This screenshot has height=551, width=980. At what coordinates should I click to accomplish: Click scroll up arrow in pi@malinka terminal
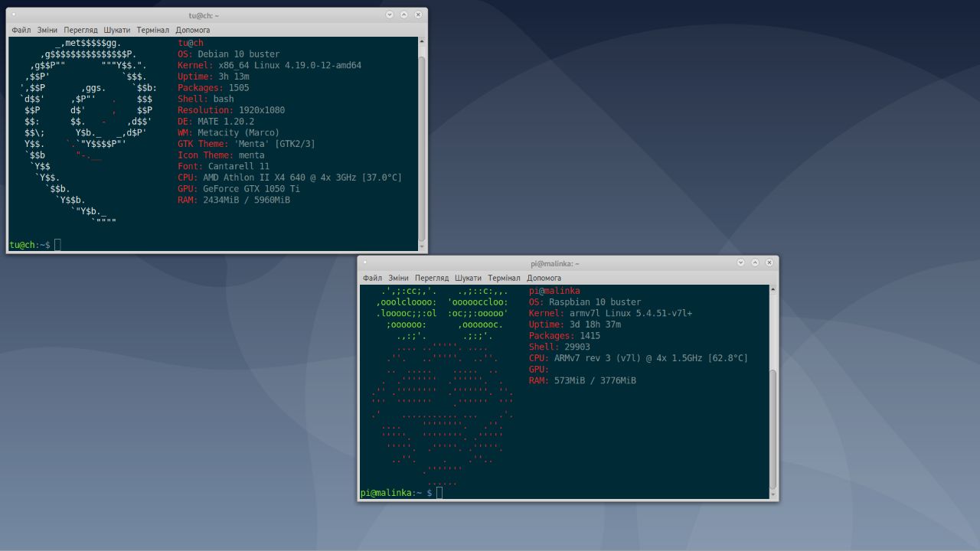pos(773,289)
